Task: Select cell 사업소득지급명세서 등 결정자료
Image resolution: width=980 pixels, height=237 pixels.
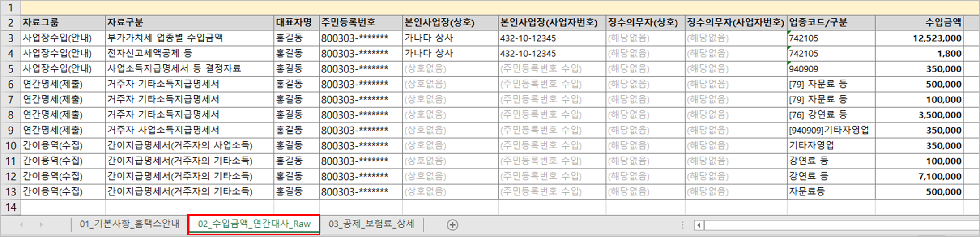Action: [x=190, y=69]
